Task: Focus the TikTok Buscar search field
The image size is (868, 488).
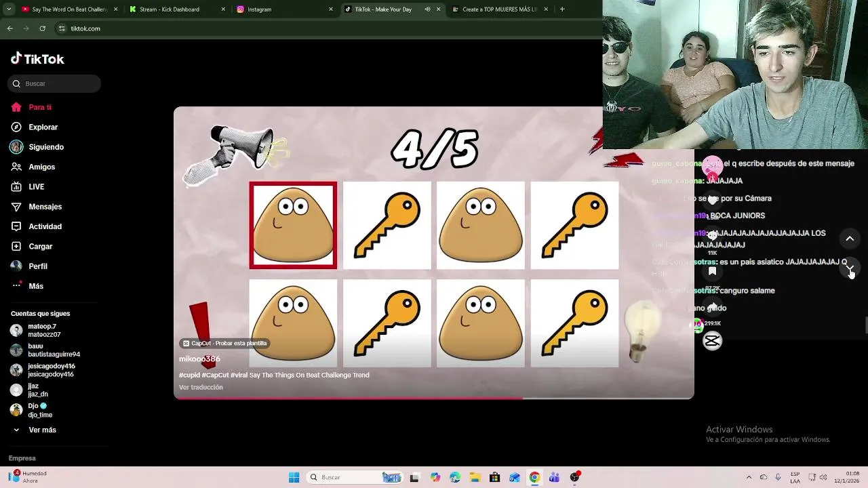Action: 54,83
